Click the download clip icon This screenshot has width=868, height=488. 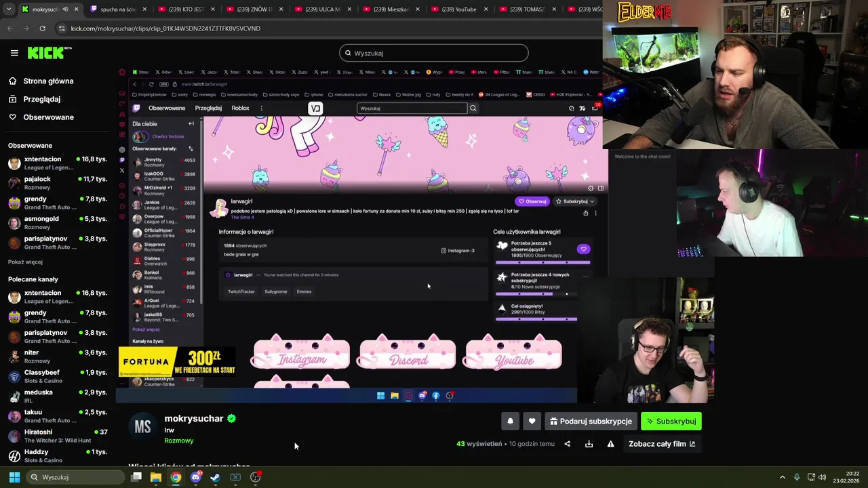589,444
